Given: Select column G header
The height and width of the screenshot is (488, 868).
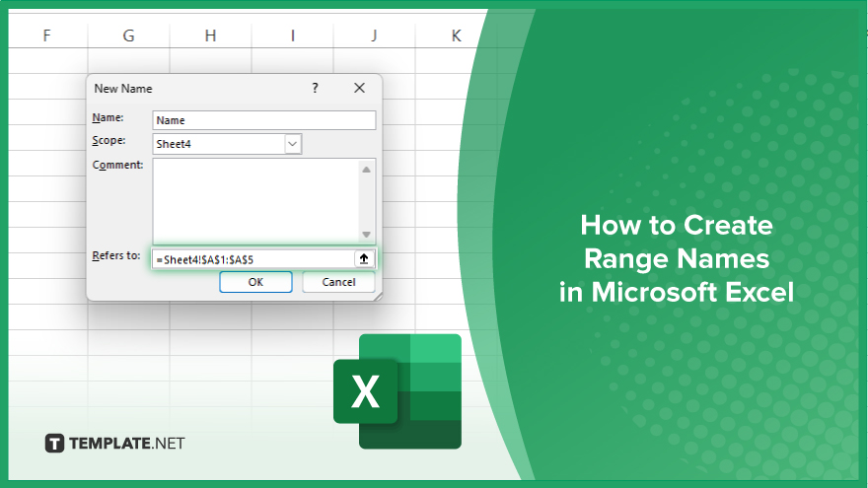Looking at the screenshot, I should tap(128, 35).
